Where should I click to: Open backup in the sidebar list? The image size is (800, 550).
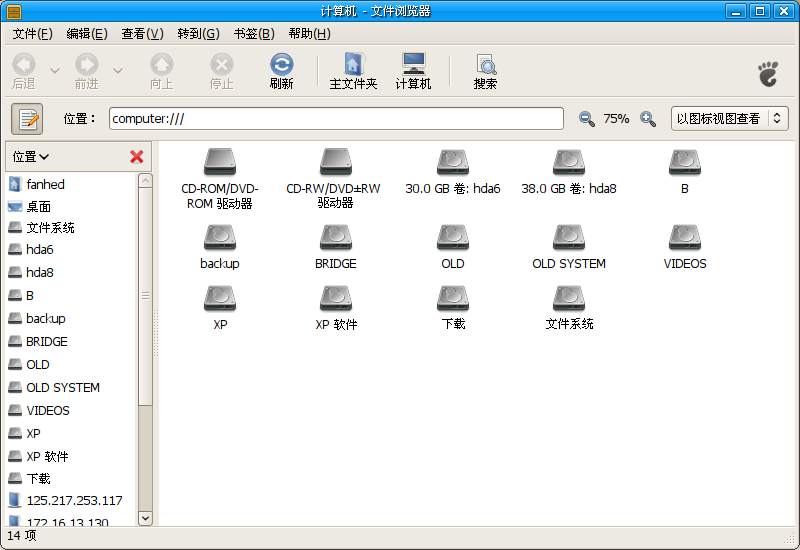[71, 318]
